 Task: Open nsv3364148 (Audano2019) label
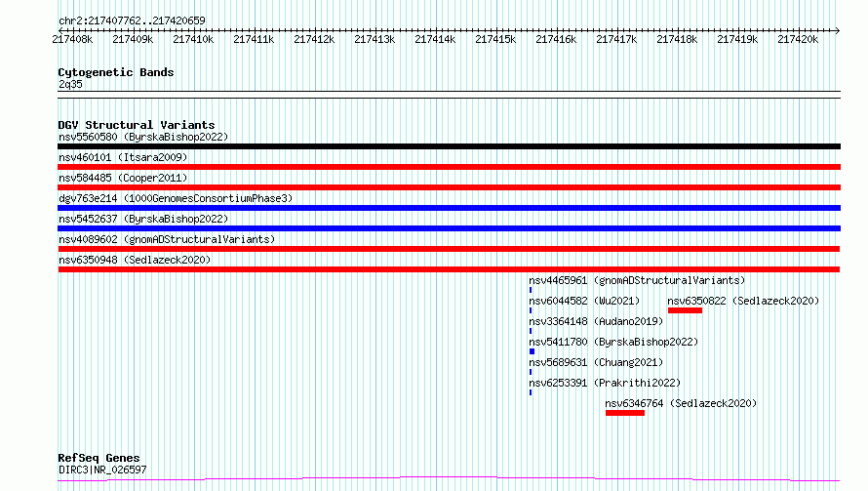click(596, 321)
